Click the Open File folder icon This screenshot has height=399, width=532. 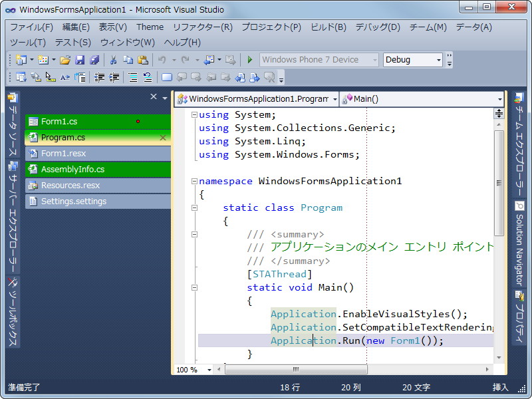65,60
